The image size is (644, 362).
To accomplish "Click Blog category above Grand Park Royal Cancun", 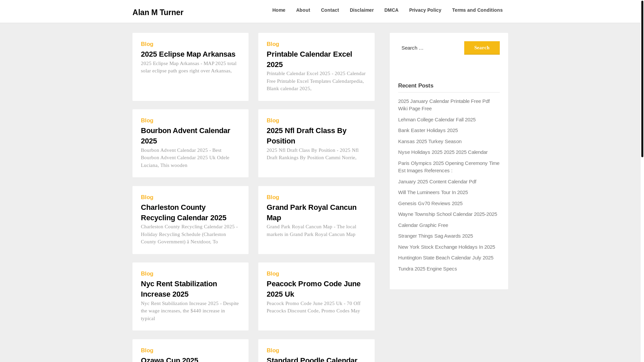I will (x=273, y=197).
